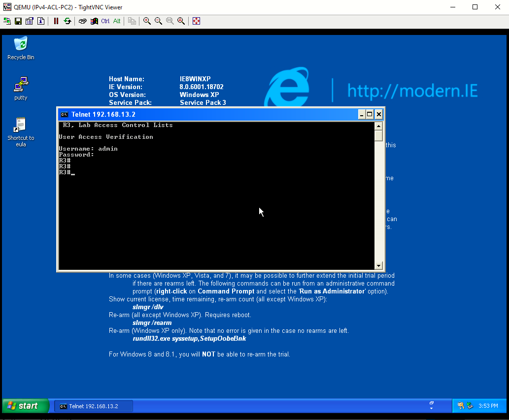Zoom out the remote view
This screenshot has height=420, width=509.
(158, 21)
